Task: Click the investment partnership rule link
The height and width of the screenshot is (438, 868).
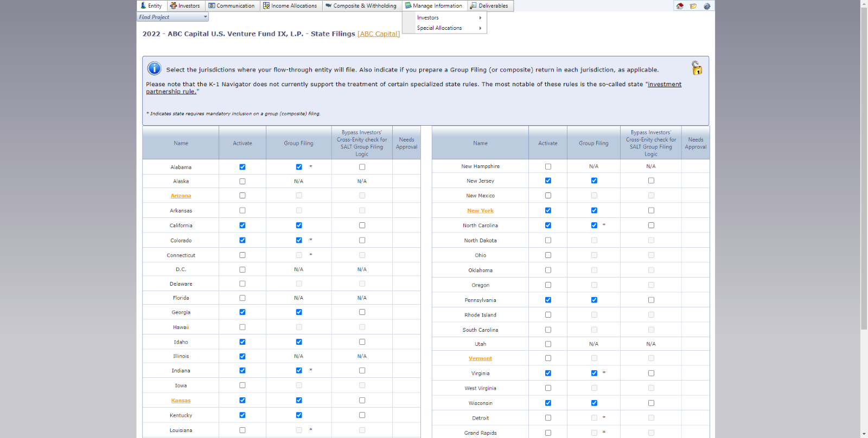Action: click(x=664, y=85)
